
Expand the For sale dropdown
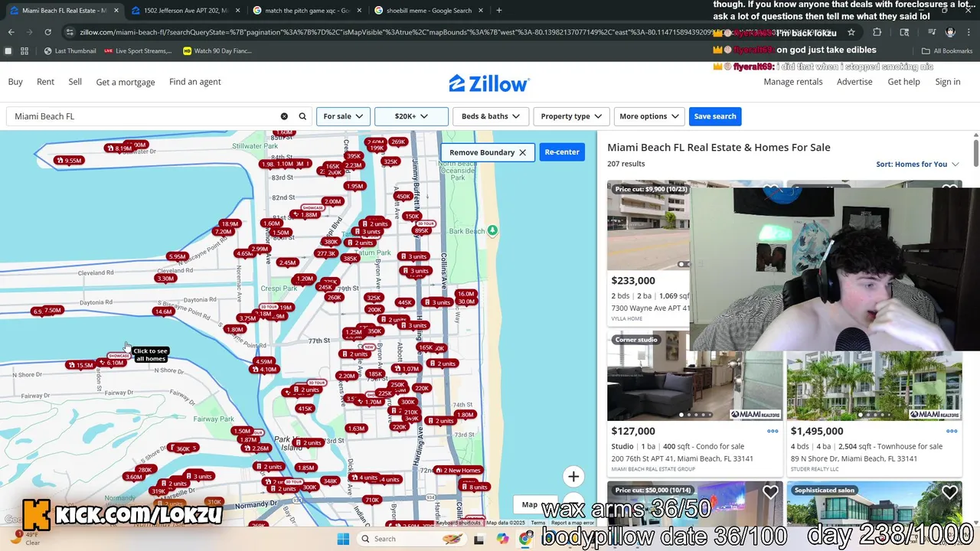tap(343, 116)
